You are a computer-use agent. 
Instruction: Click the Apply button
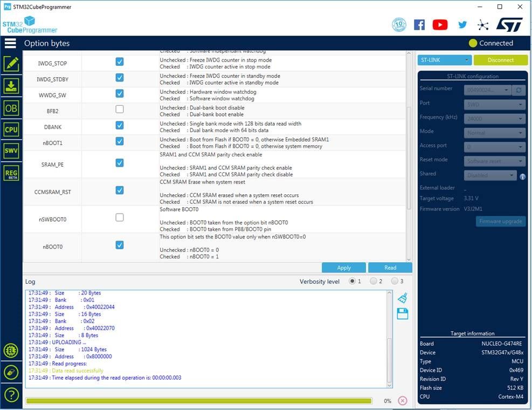tap(344, 268)
